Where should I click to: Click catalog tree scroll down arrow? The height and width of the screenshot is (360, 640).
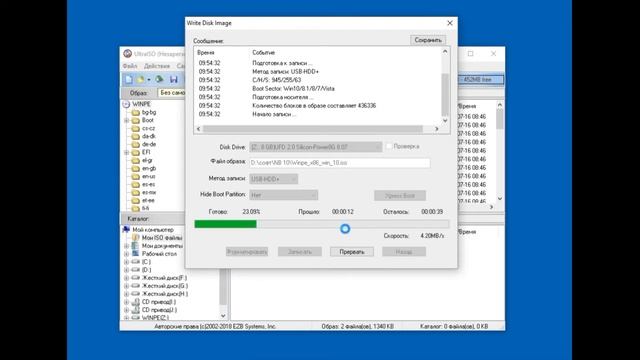pos(223,316)
